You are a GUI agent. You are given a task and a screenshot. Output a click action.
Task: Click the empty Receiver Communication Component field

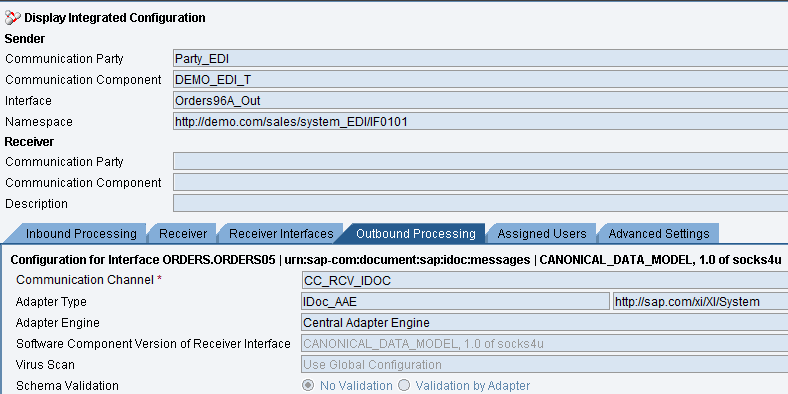click(480, 182)
